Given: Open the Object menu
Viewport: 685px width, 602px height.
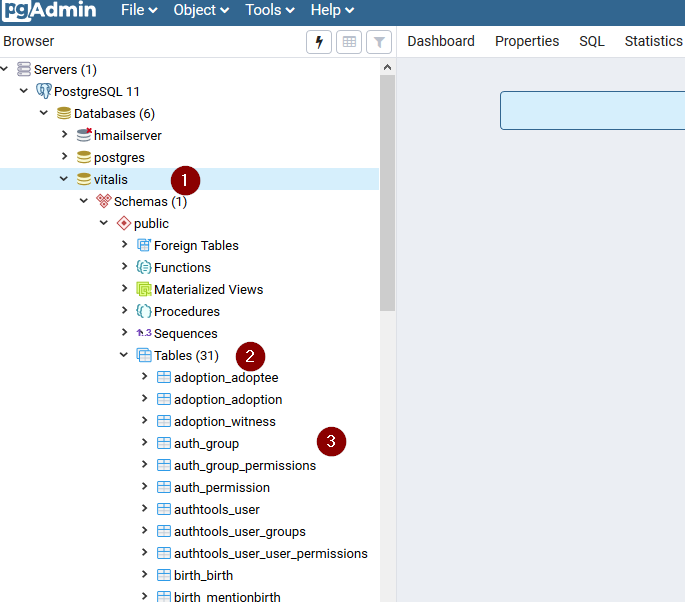Looking at the screenshot, I should 201,10.
